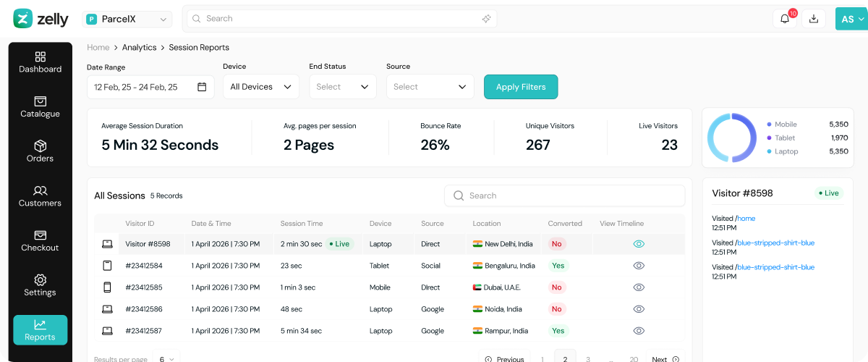
Task: Go to Orders in the sidebar
Action: click(x=41, y=151)
